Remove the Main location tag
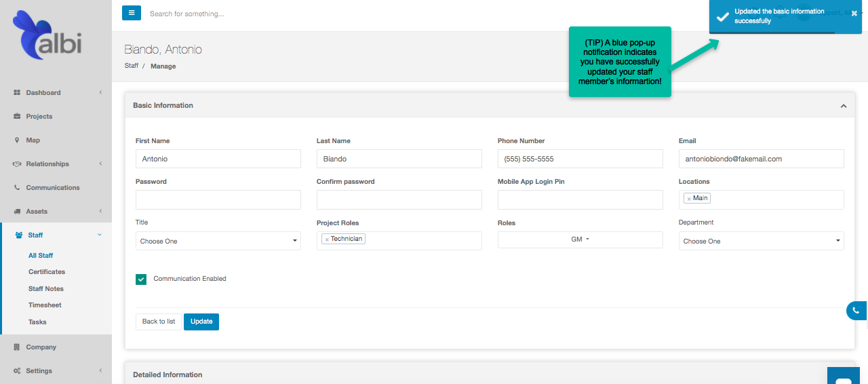The image size is (868, 384). click(689, 199)
